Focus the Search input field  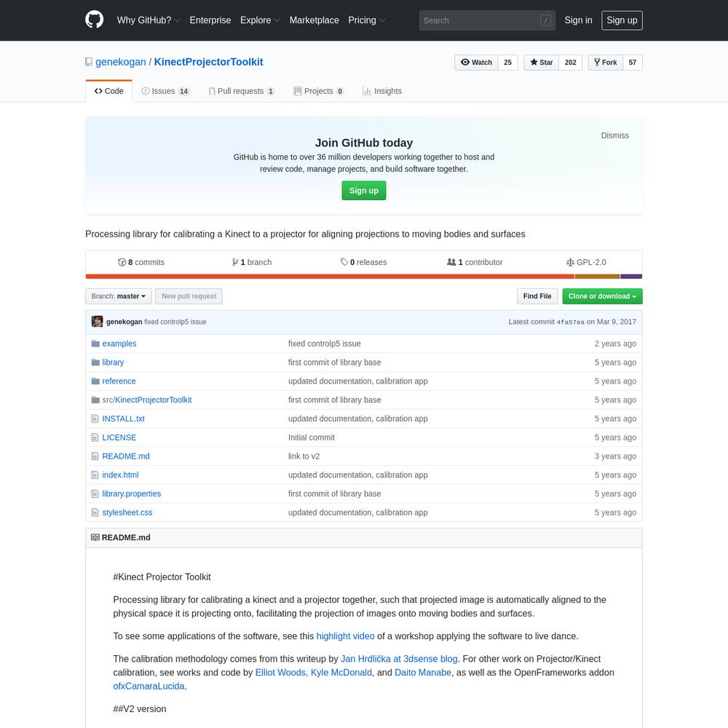487,20
